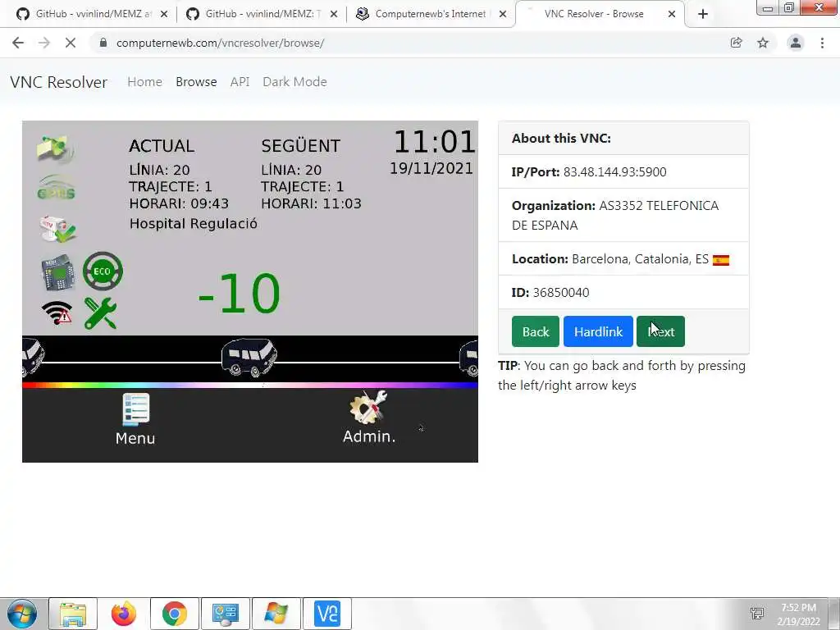Open Chrome three-dot menu
Viewport: 840px width, 630px height.
(x=822, y=43)
